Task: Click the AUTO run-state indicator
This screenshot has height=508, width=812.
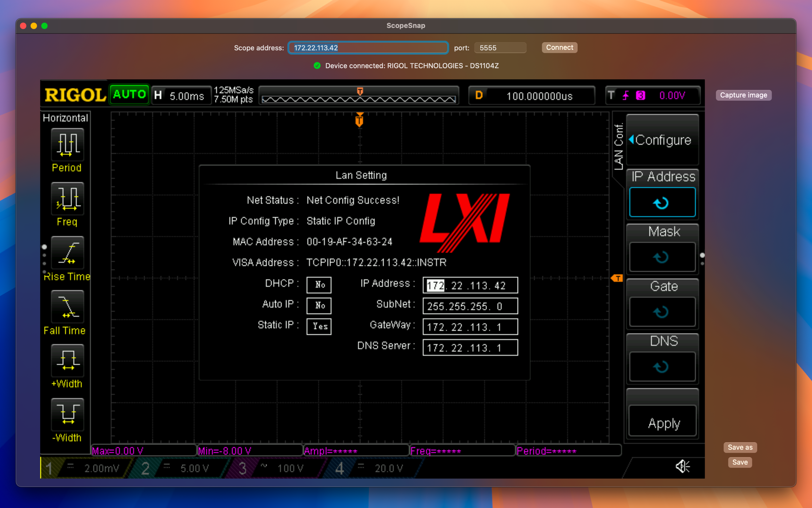Action: (129, 94)
